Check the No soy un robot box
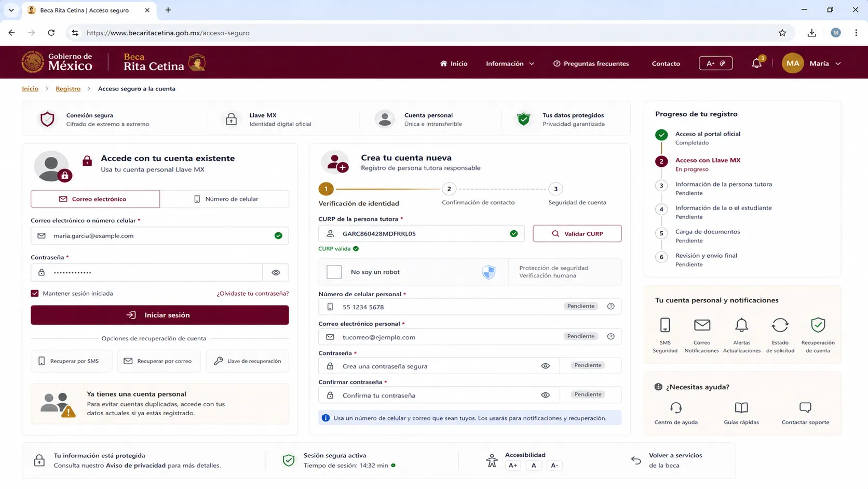 (x=334, y=272)
